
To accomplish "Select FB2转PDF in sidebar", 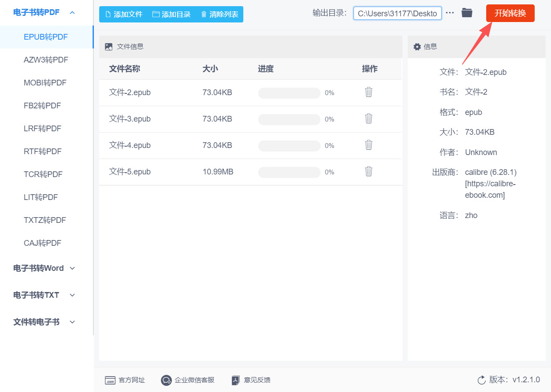I will 42,106.
